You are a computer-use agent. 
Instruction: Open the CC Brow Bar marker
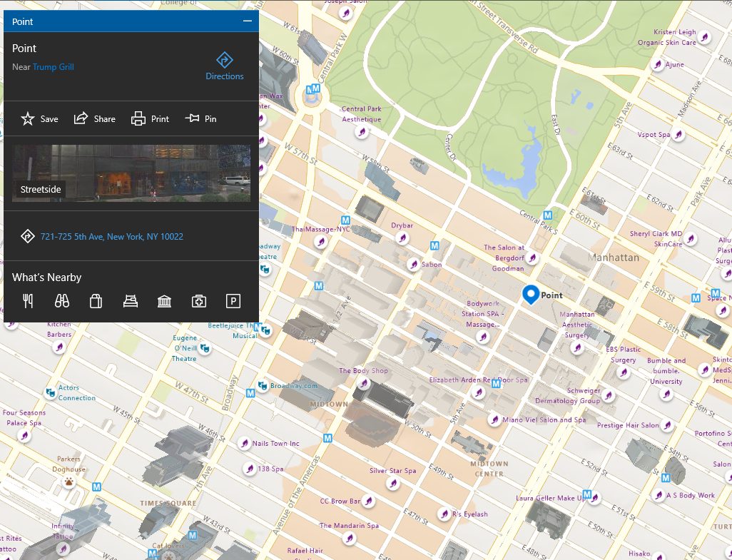tap(369, 502)
